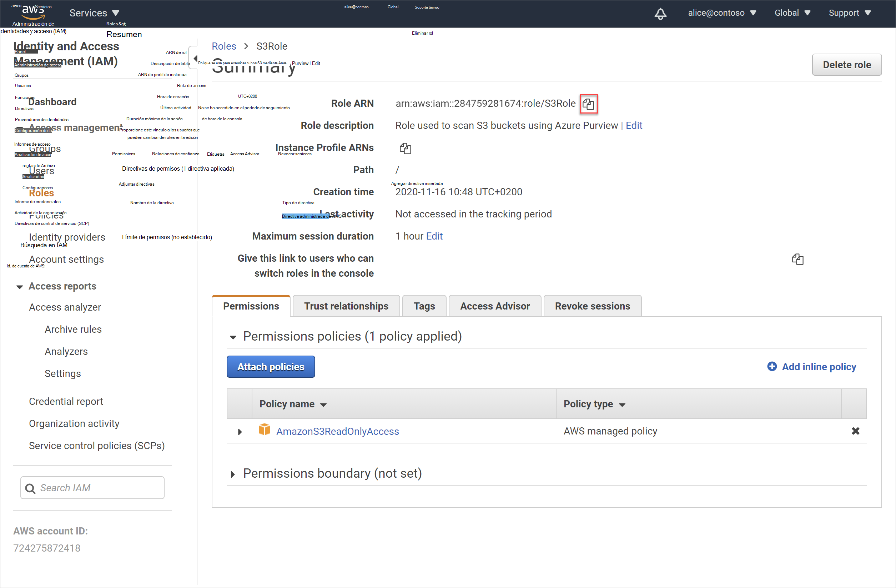Click the Add inline policy link
The height and width of the screenshot is (588, 896).
819,366
